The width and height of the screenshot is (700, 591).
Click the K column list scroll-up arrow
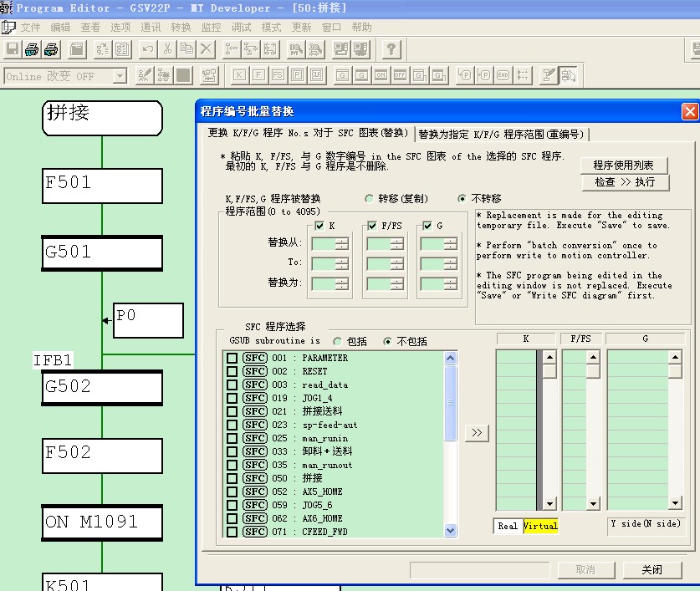pyautogui.click(x=549, y=357)
